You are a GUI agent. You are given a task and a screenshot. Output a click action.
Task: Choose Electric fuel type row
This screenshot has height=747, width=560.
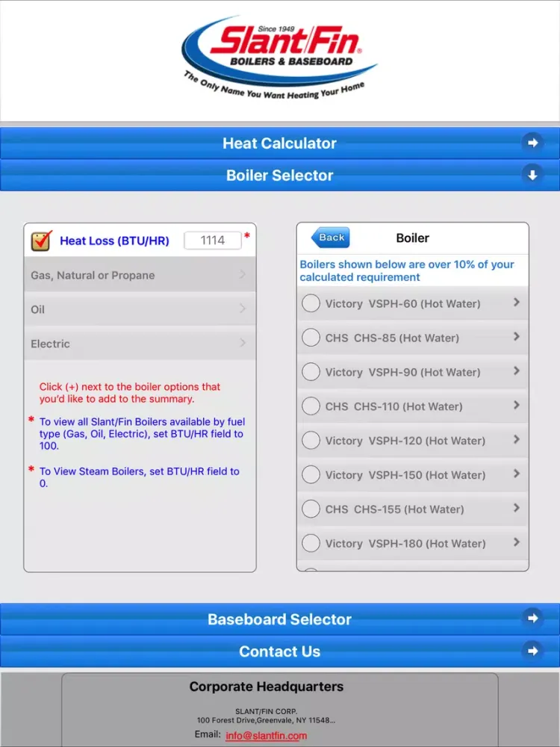[x=140, y=344]
